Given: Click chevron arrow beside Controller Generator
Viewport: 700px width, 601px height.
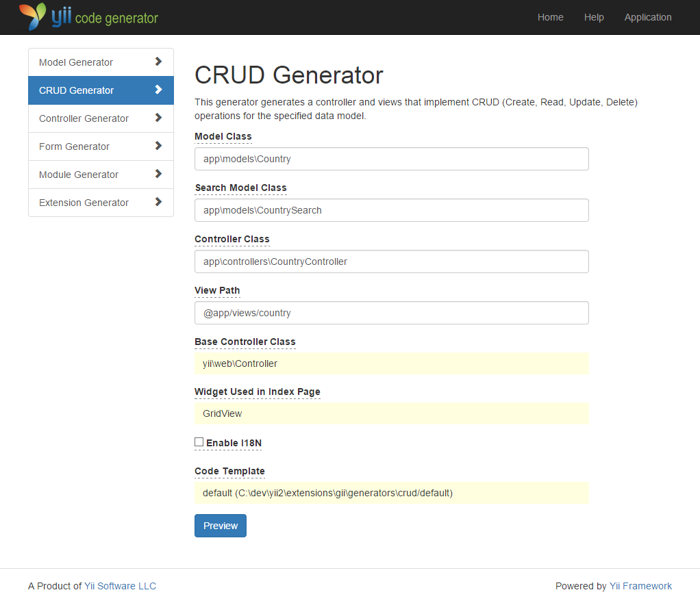Looking at the screenshot, I should tap(158, 118).
